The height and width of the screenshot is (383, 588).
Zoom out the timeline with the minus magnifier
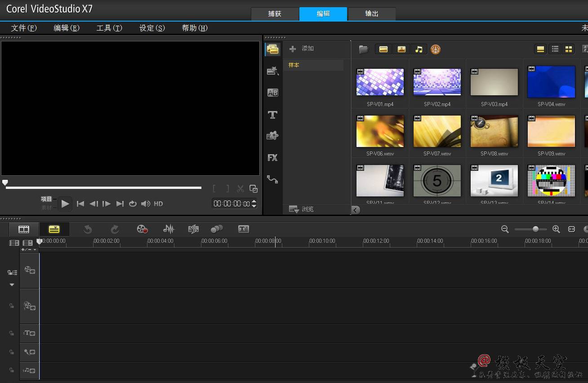coord(505,229)
